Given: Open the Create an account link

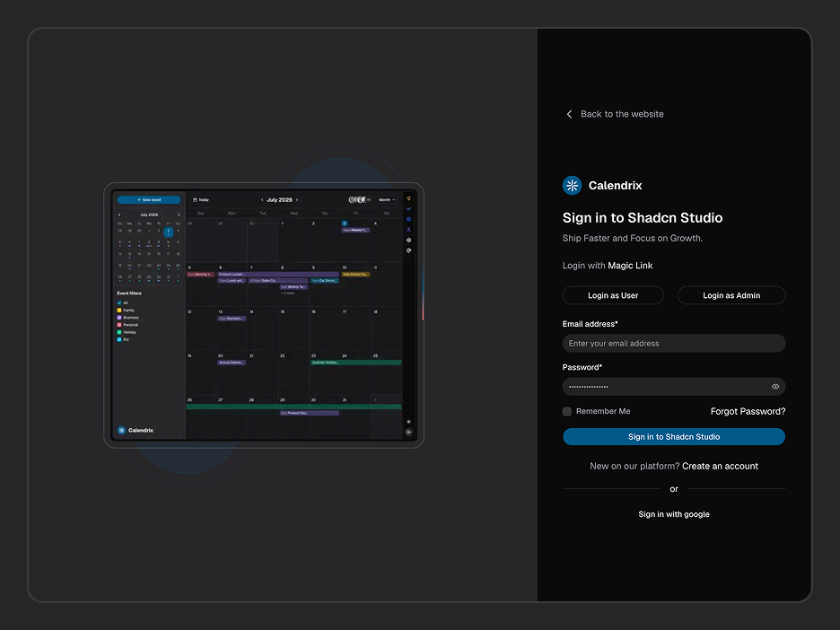Looking at the screenshot, I should 720,466.
